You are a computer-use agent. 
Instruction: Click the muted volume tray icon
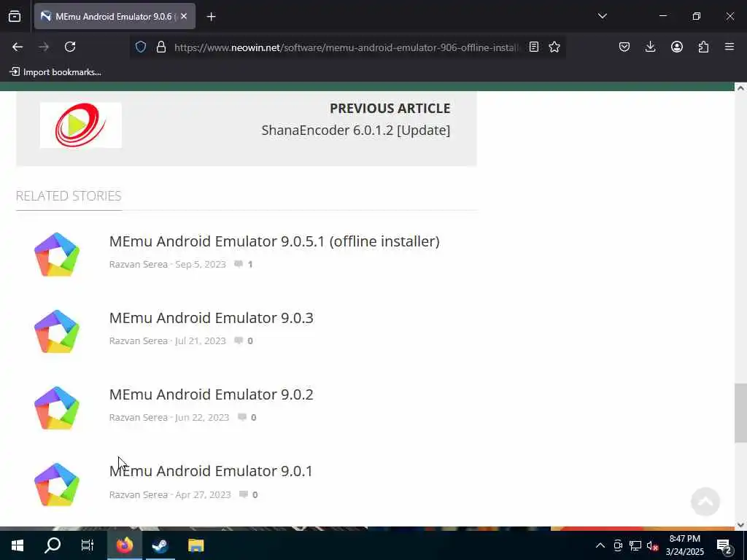(652, 545)
